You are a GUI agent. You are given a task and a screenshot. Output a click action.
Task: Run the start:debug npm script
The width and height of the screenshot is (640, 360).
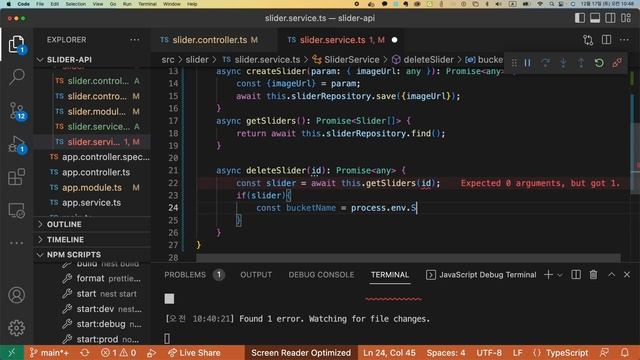coord(101,324)
